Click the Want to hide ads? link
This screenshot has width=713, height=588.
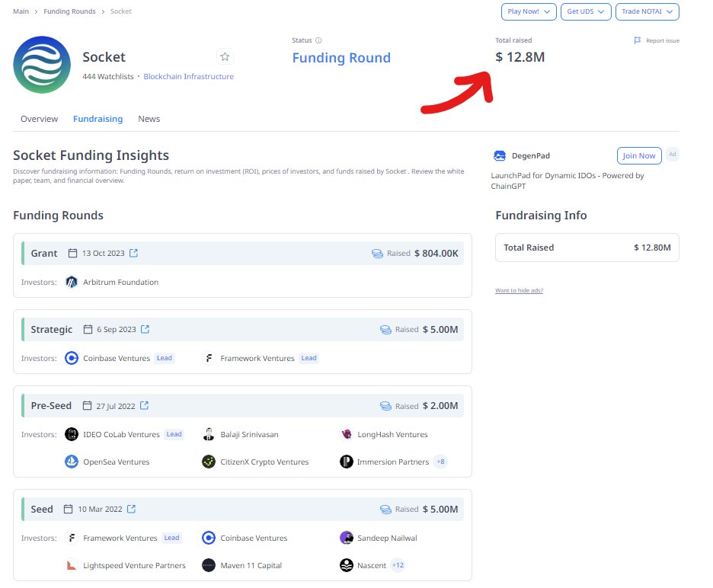[x=519, y=290]
